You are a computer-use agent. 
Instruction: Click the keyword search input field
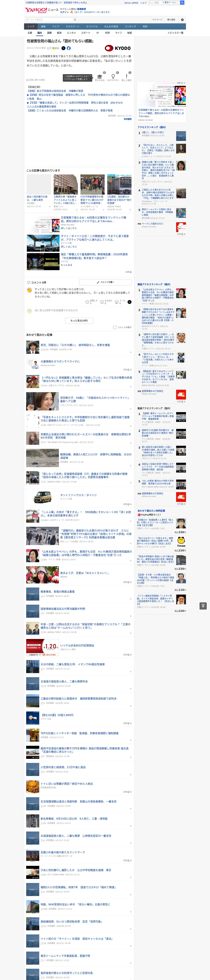coord(49,20)
